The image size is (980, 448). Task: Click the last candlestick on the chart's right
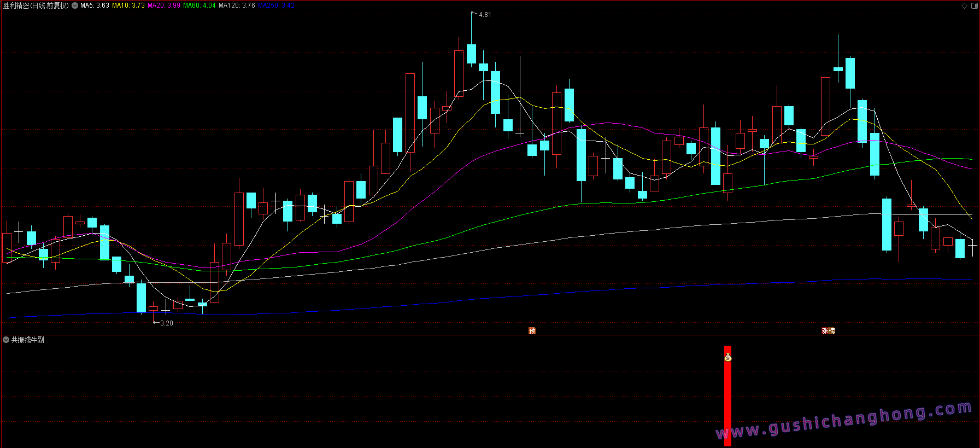(972, 246)
